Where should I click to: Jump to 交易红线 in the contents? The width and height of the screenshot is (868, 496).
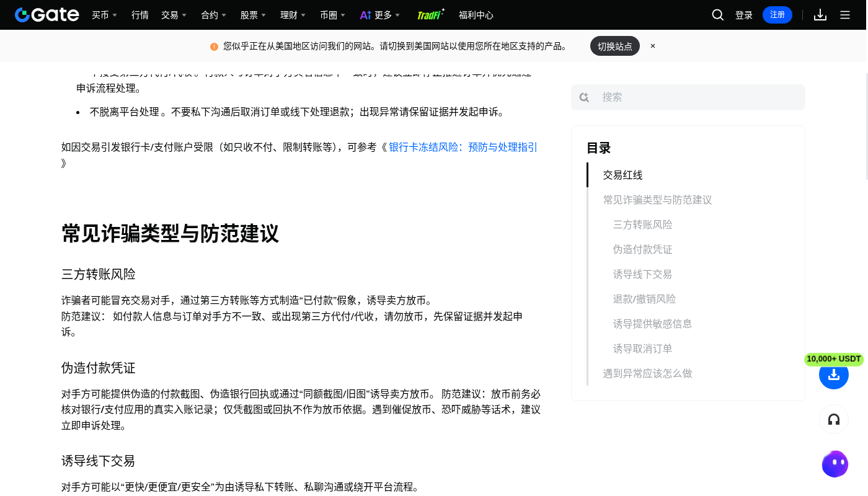(623, 175)
